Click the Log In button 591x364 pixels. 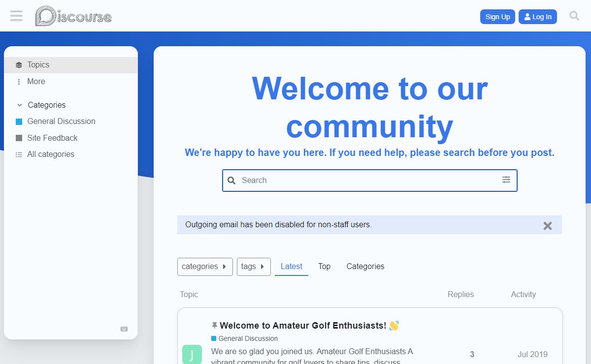pos(538,17)
